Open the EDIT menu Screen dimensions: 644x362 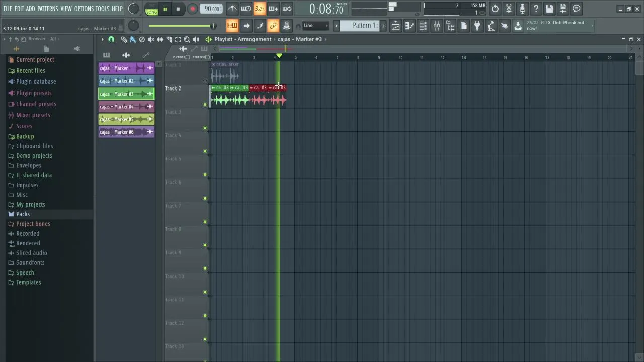(x=19, y=9)
